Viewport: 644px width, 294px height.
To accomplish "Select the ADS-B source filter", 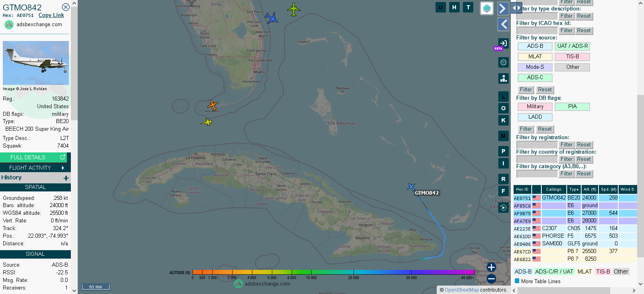I will point(535,46).
